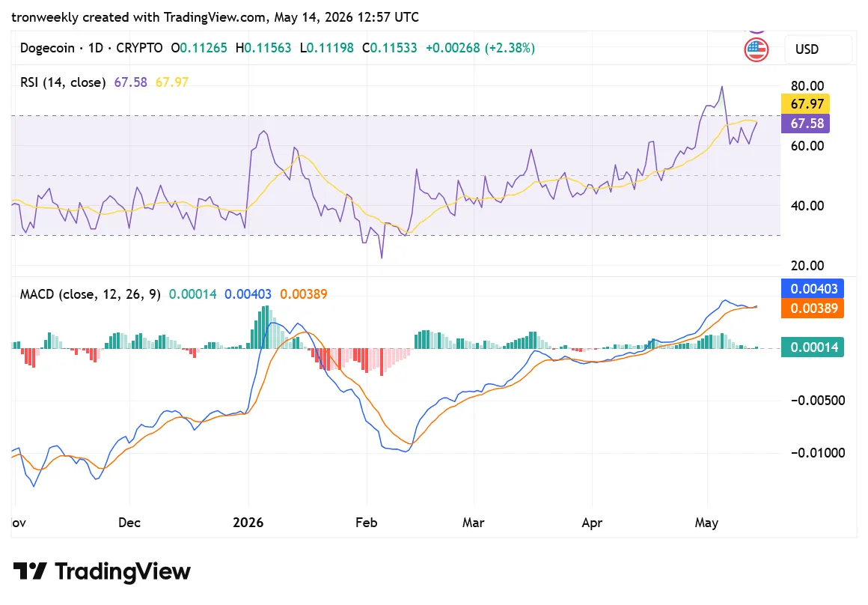Screen dimensions: 868x605
Task: Click the blue 0.00403 MACD tag
Action: (x=812, y=288)
